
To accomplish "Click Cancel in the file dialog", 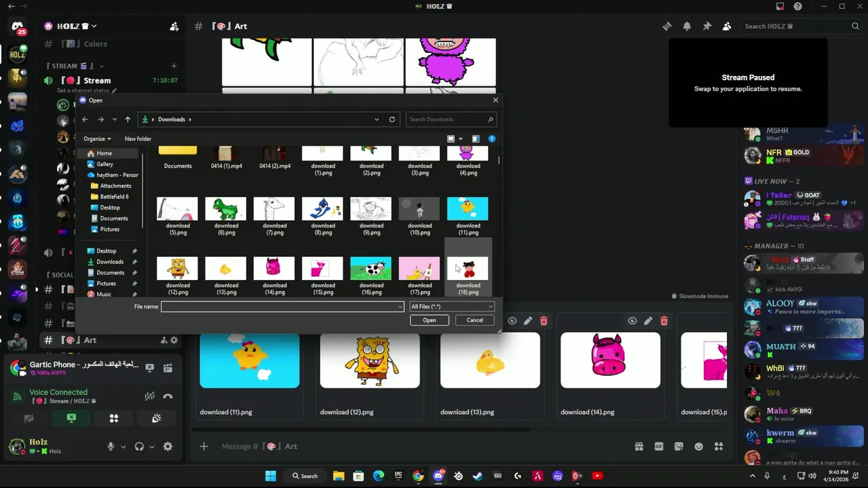I will (475, 320).
